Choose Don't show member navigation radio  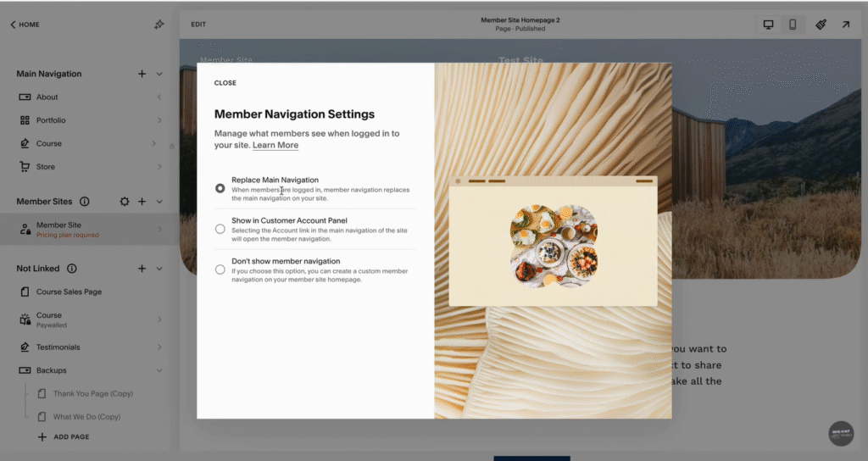coord(220,269)
